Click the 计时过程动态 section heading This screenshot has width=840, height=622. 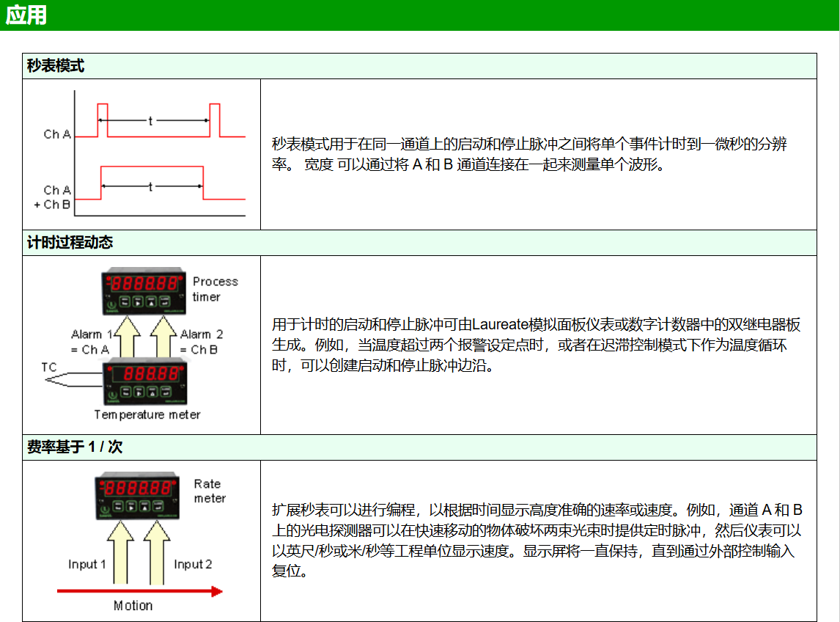coord(70,242)
